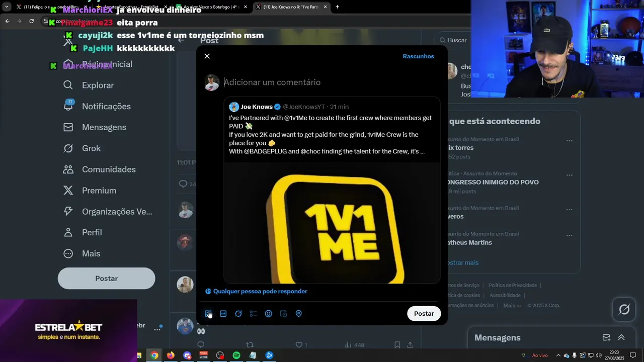Open options for the 'veros' trend
This screenshot has width=644, height=362.
coord(570,209)
